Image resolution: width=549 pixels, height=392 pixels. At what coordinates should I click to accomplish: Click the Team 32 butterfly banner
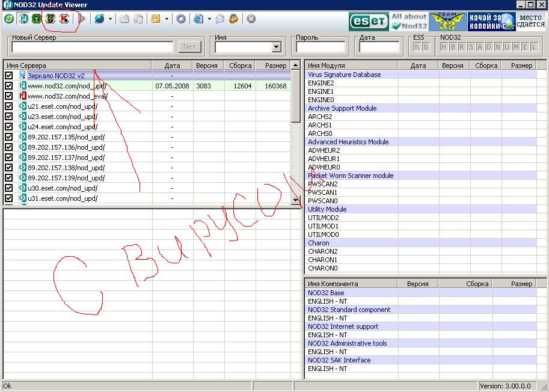pyautogui.click(x=447, y=22)
